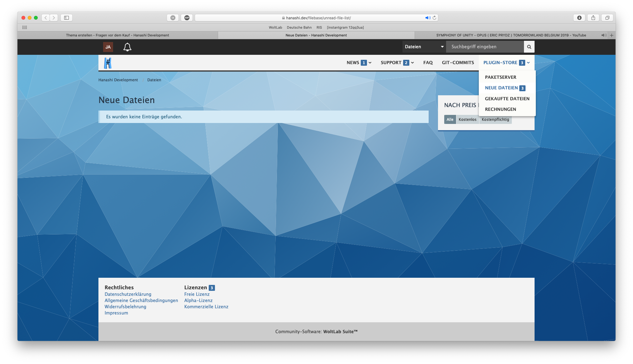The width and height of the screenshot is (633, 364).
Task: Expand the SUPPORT menu dropdown
Action: [x=412, y=63]
